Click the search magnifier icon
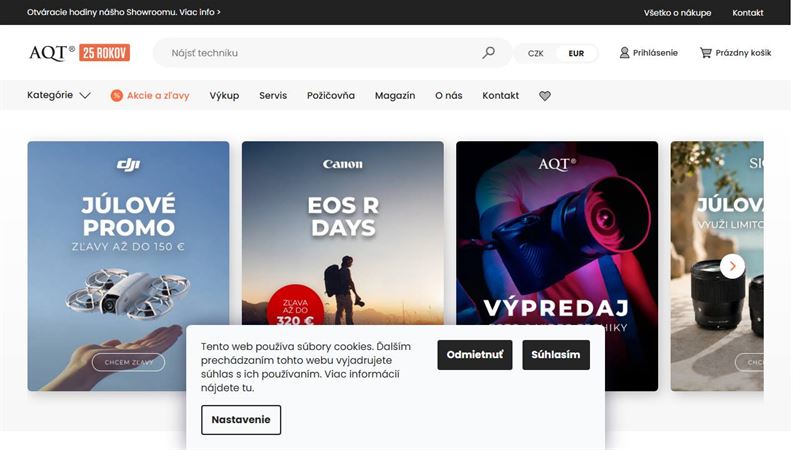 [x=488, y=53]
